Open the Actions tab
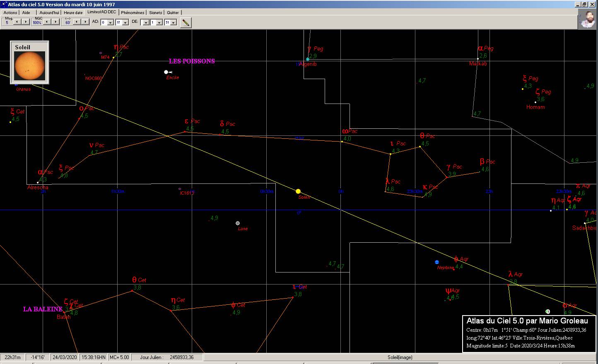The width and height of the screenshot is (598, 364). tap(10, 13)
